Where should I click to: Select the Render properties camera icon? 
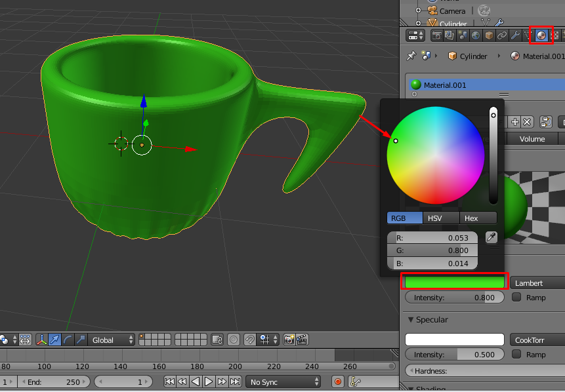point(438,35)
